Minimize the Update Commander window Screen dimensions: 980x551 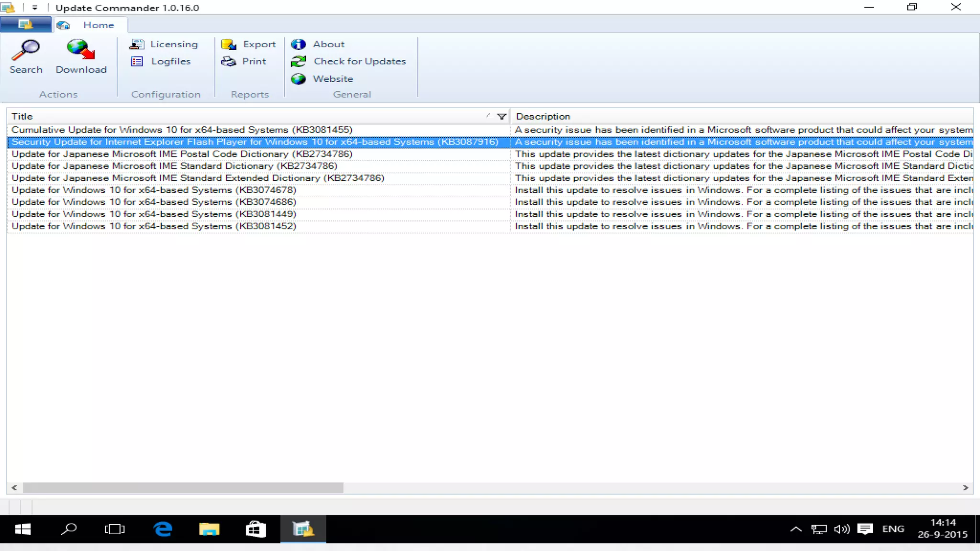pos(869,7)
